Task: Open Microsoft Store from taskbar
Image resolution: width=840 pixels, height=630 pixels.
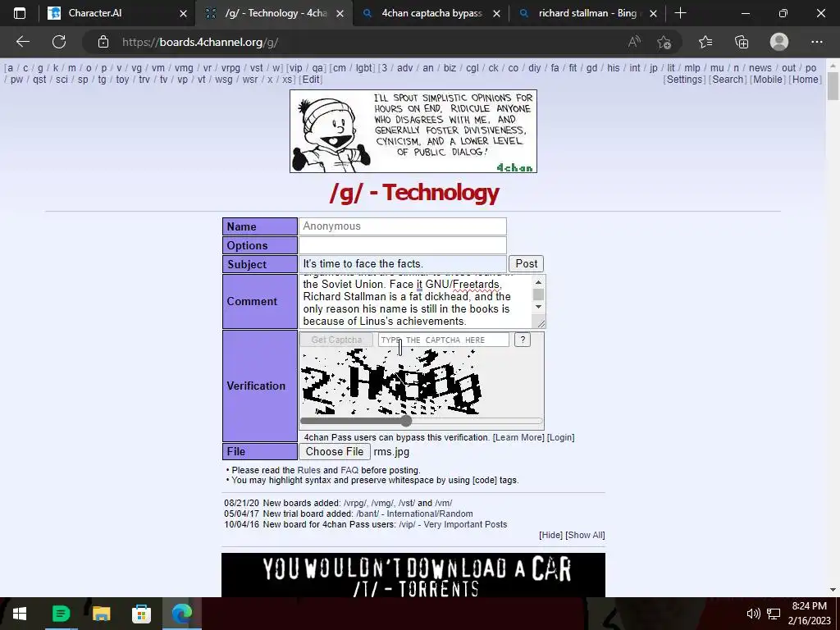Action: [x=141, y=614]
